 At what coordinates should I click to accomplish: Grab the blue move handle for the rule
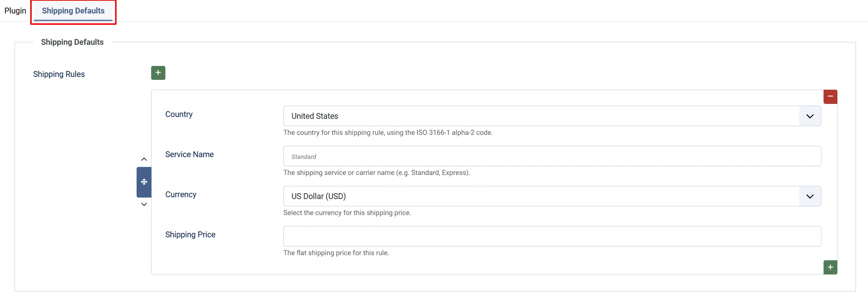[x=144, y=182]
